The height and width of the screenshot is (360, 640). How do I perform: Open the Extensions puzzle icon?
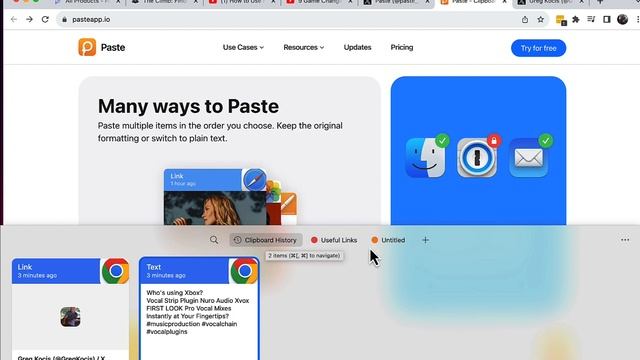pyautogui.click(x=576, y=20)
